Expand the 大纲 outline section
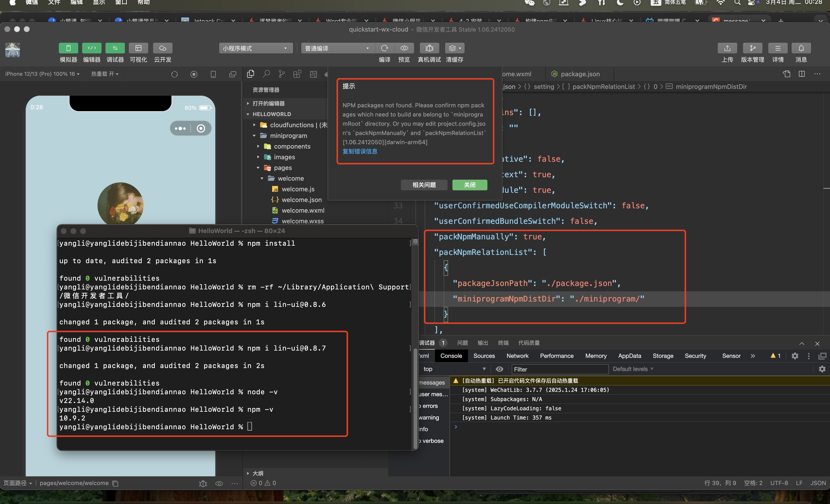The image size is (830, 504). tap(258, 473)
